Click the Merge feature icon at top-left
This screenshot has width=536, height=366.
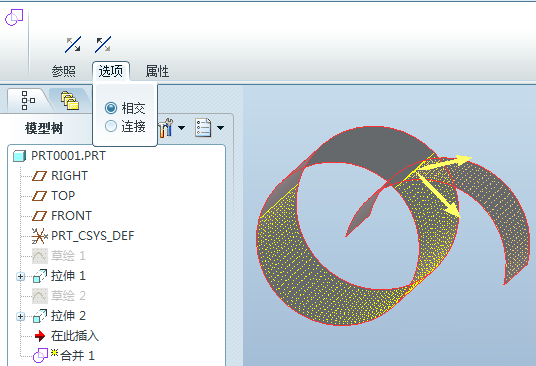[x=14, y=17]
